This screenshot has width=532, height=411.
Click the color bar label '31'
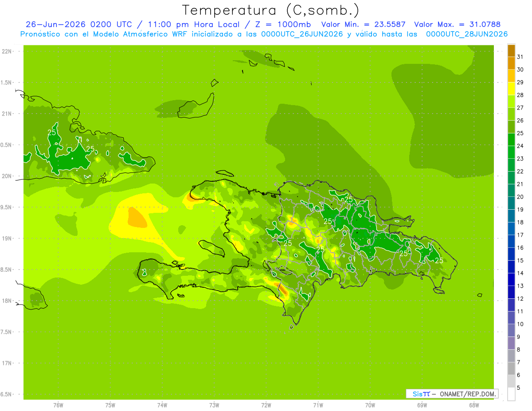tap(520, 57)
